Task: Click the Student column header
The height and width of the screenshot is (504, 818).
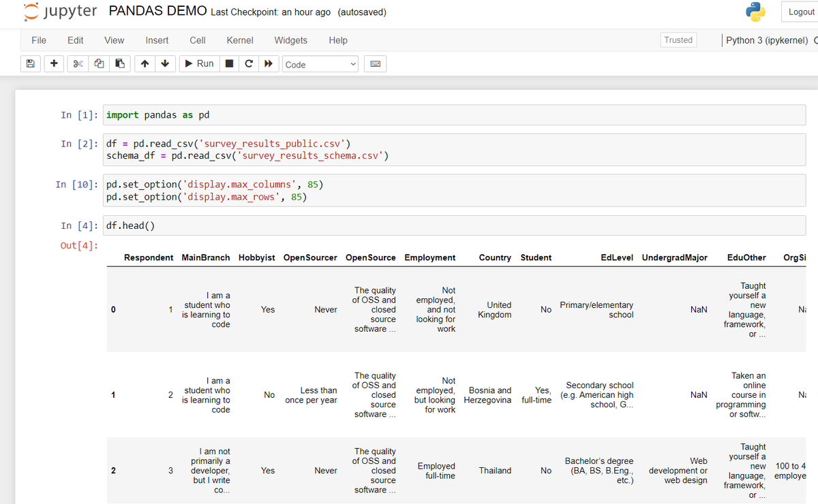Action: [536, 257]
